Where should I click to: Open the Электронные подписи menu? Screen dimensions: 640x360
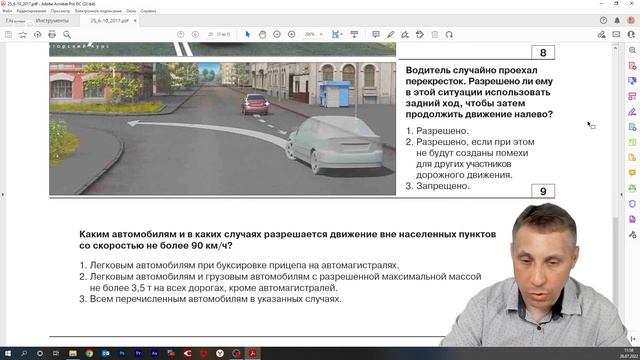[x=98, y=11]
